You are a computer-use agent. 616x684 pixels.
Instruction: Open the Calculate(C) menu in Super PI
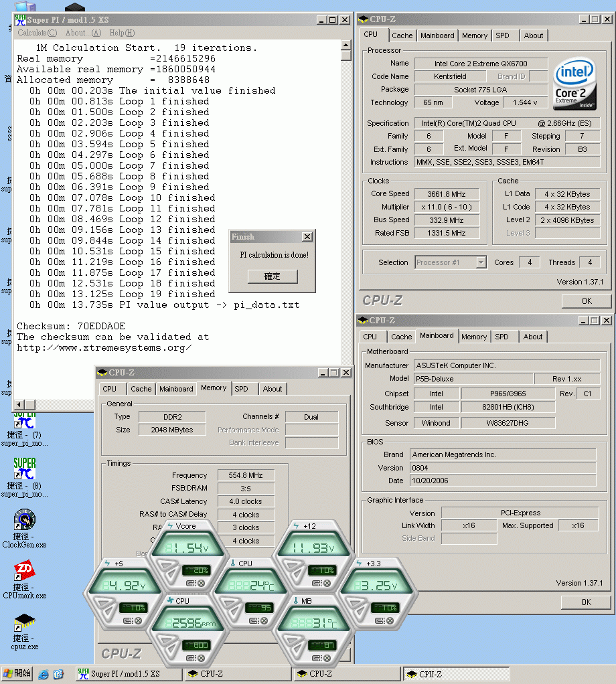pyautogui.click(x=37, y=33)
